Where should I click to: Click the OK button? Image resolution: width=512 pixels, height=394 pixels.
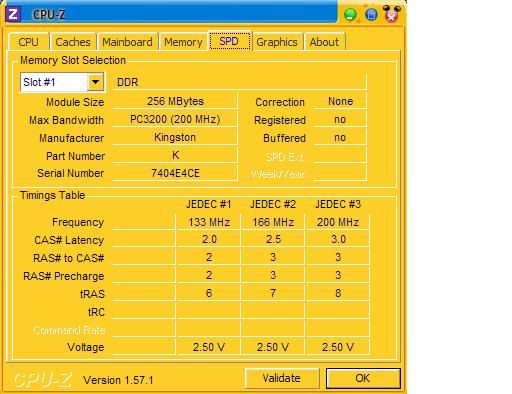(x=363, y=378)
